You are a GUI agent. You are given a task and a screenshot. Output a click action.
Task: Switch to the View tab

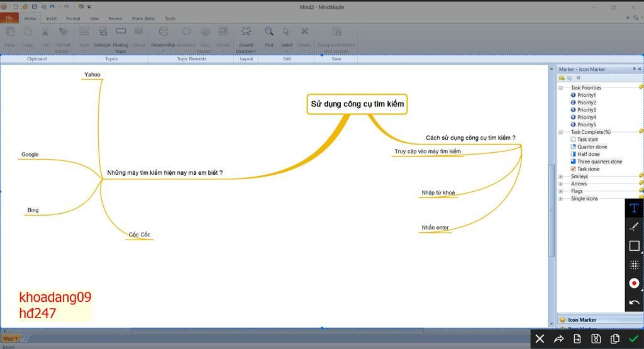pos(94,18)
